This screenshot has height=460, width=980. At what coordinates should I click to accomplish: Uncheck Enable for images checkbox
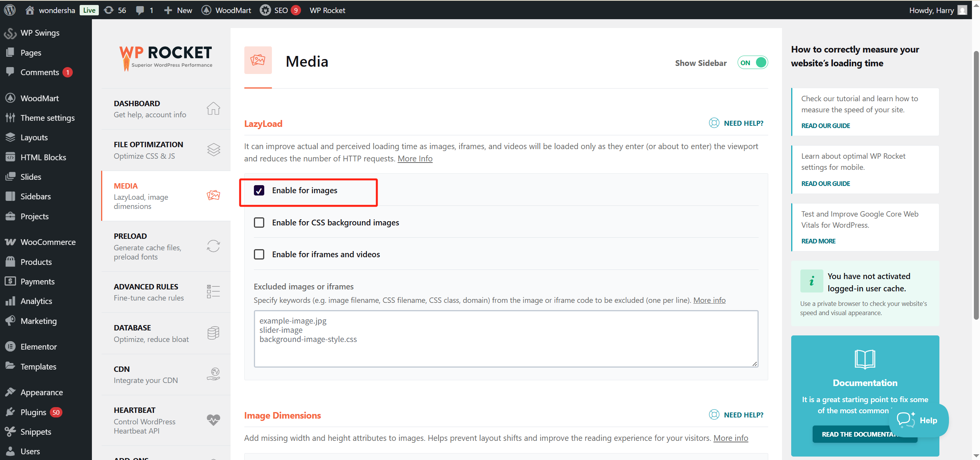(x=259, y=191)
